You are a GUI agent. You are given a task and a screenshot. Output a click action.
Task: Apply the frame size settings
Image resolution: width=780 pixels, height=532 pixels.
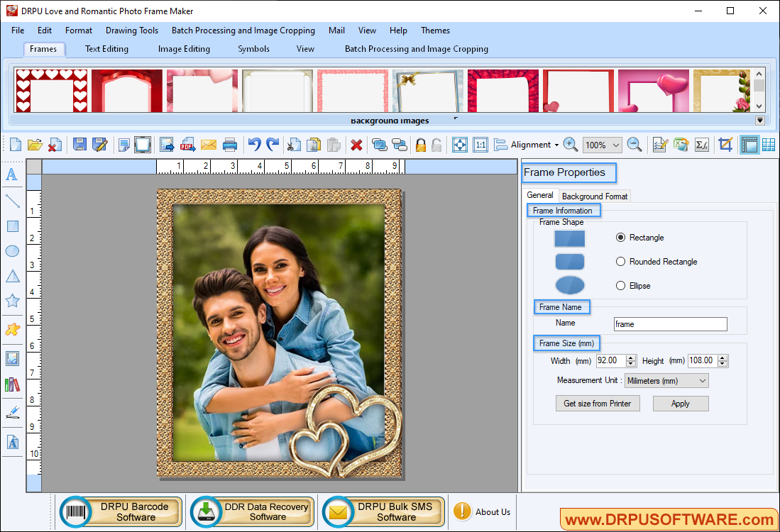[x=680, y=403]
